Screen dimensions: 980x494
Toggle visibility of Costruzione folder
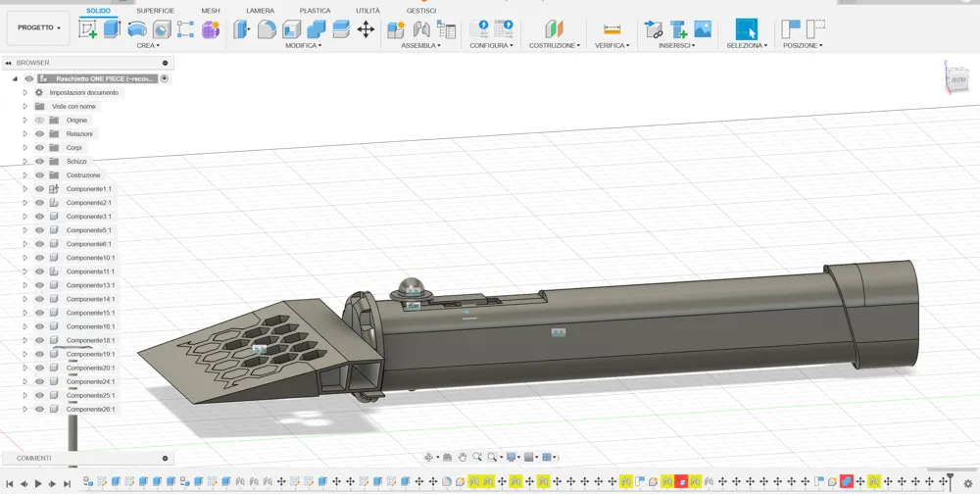point(39,175)
